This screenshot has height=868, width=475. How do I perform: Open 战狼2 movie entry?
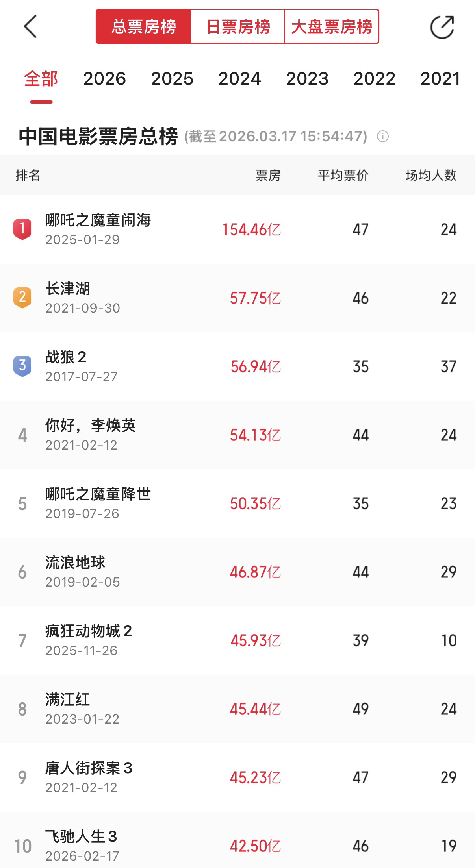coord(66,366)
